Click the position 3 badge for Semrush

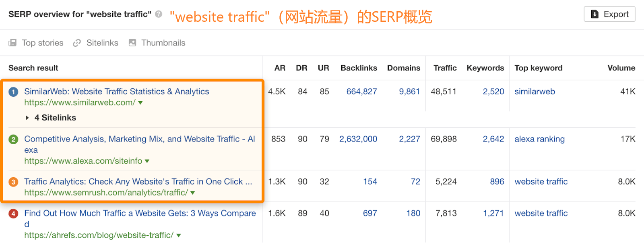[x=13, y=182]
